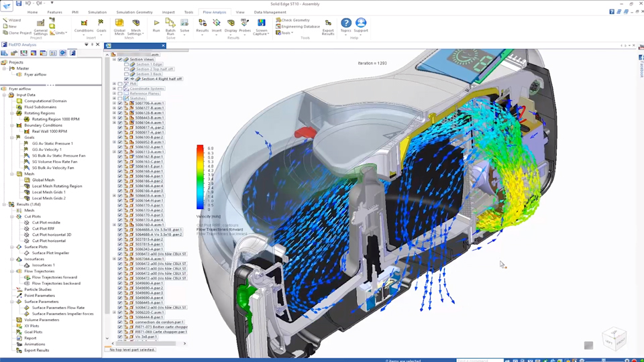This screenshot has height=362, width=644.
Task: Collapse the Input Data node
Action: click(5, 95)
